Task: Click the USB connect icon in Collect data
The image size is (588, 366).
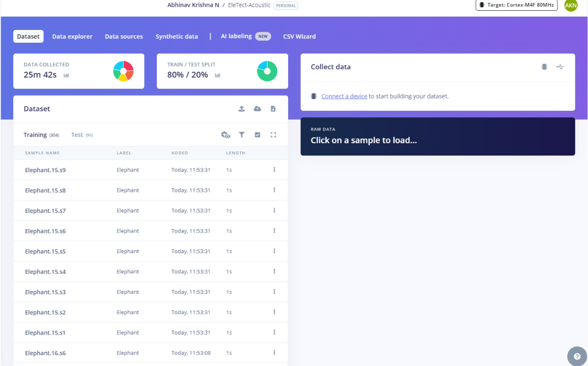Action: [560, 67]
